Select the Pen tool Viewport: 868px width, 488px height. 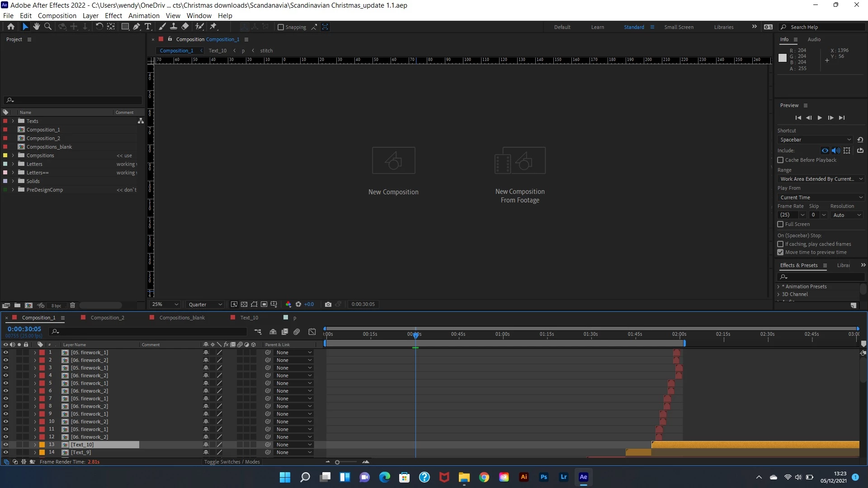click(137, 27)
